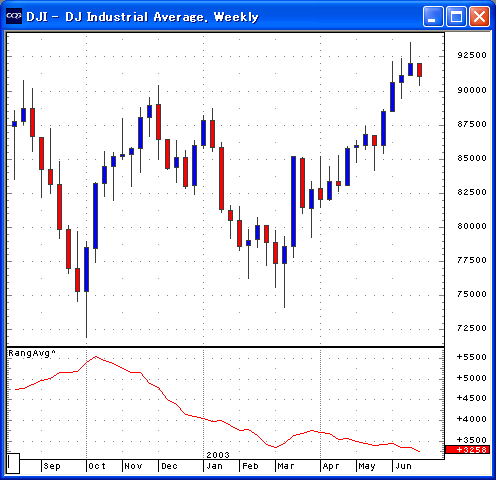Click the Jun label on time axis
Image resolution: width=496 pixels, height=480 pixels.
pyautogui.click(x=403, y=466)
